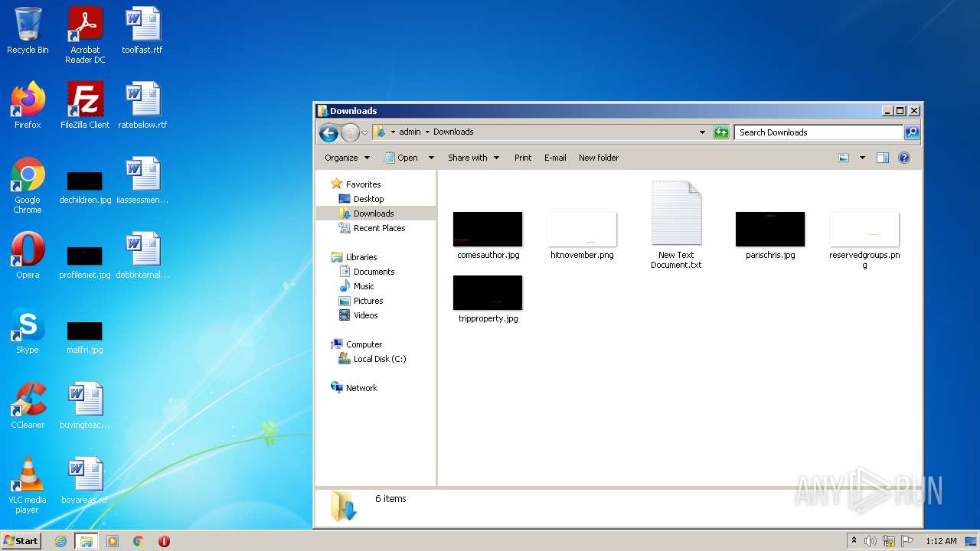980x551 pixels.
Task: Launch VLC media player shortcut
Action: click(x=28, y=485)
